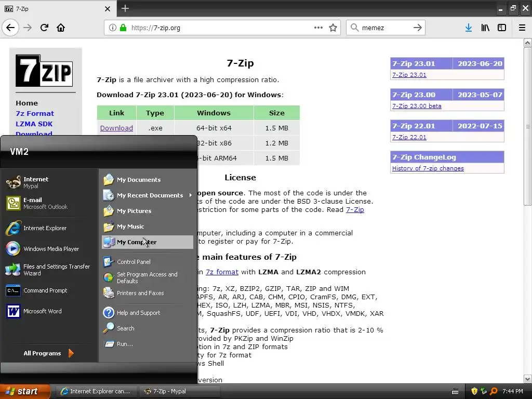The height and width of the screenshot is (399, 532).
Task: Click the Windows start button
Action: (x=25, y=391)
